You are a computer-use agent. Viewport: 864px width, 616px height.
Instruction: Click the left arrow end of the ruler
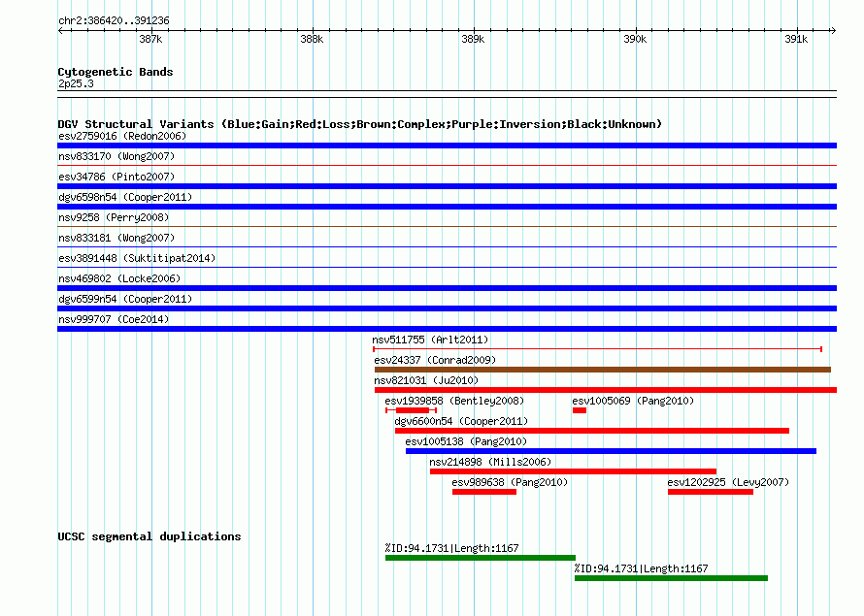(x=60, y=30)
